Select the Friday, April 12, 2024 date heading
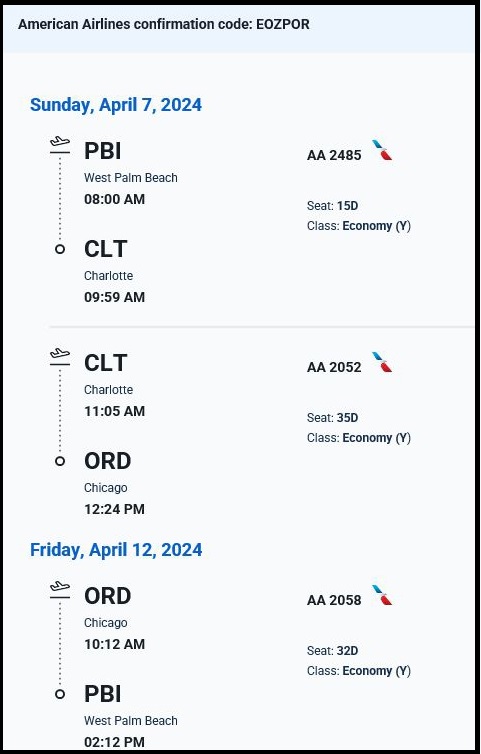This screenshot has width=481, height=754. tap(116, 550)
